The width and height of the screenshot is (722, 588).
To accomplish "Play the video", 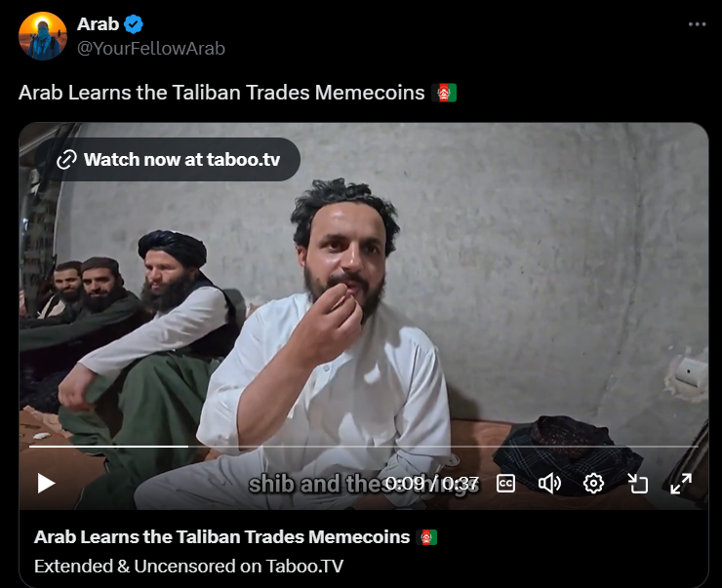I will (x=46, y=484).
